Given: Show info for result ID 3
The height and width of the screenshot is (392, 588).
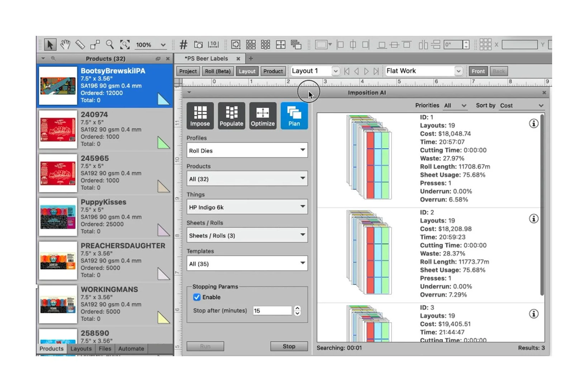Looking at the screenshot, I should tap(534, 314).
